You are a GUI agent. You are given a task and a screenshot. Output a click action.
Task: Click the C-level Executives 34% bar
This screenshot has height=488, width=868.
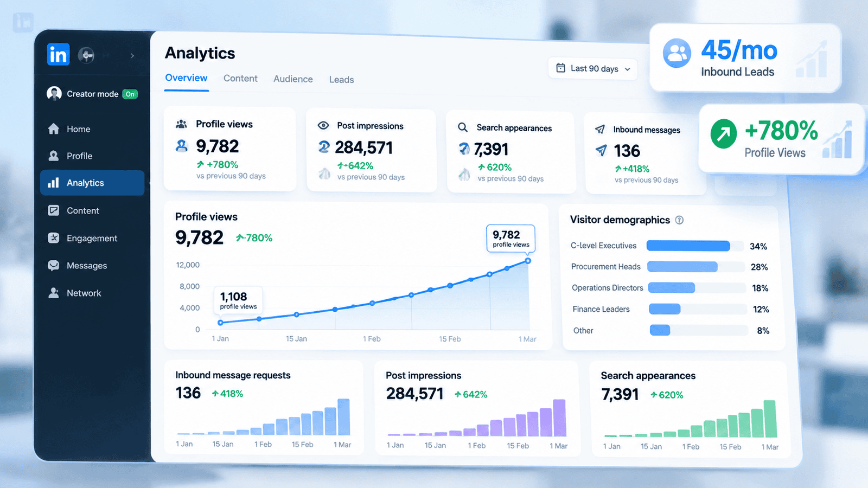click(x=688, y=246)
